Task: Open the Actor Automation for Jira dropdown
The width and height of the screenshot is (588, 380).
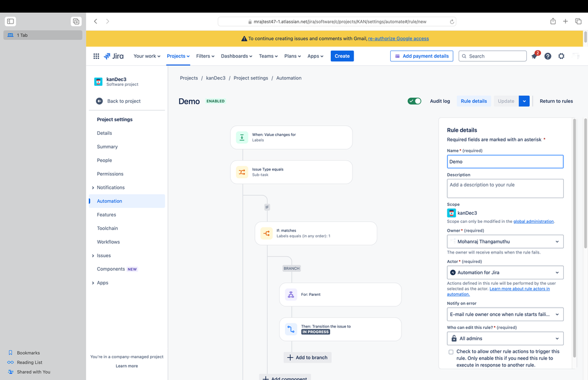Action: (505, 272)
